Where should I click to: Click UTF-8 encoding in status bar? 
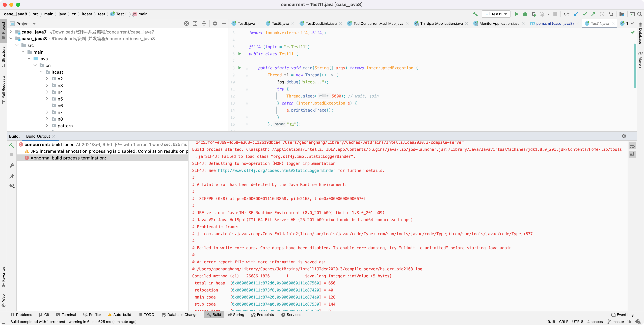(577, 322)
